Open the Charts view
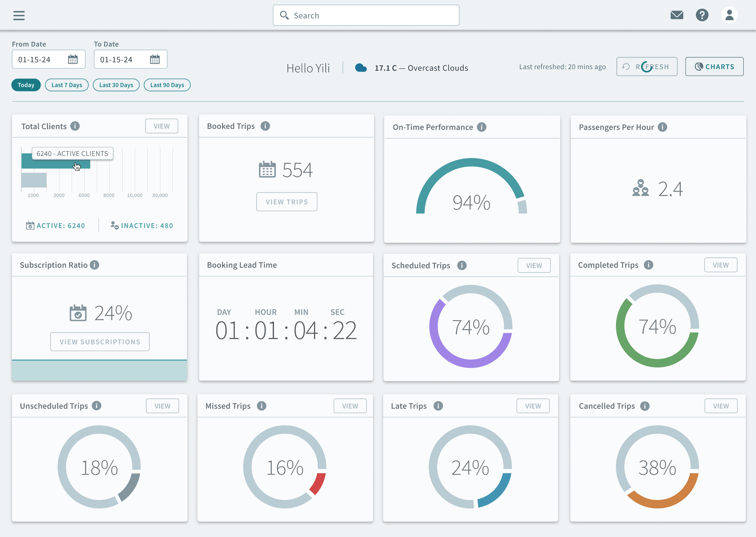 (714, 66)
